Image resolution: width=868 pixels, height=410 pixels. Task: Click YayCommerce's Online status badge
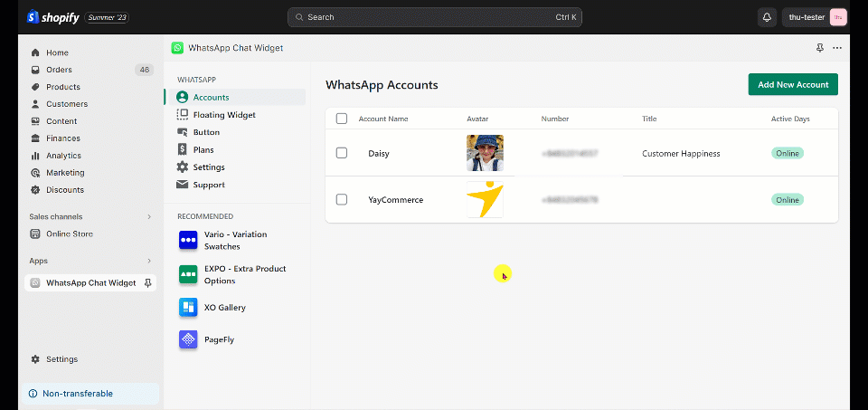(x=788, y=199)
